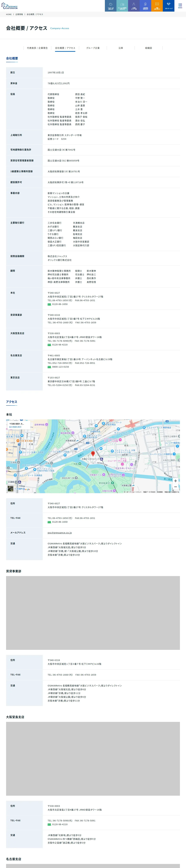
Task: Click free-dial icon beside 0800-123-0150
Action: click(49, 367)
